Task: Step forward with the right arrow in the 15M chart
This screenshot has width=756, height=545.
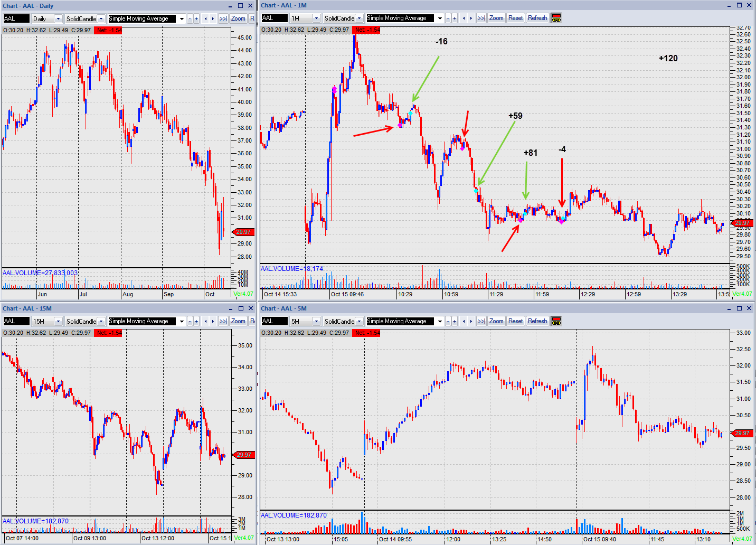Action: point(213,321)
